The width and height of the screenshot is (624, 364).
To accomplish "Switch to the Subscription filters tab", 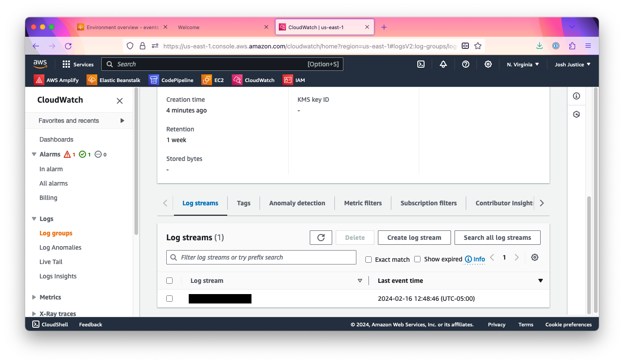I will (429, 203).
